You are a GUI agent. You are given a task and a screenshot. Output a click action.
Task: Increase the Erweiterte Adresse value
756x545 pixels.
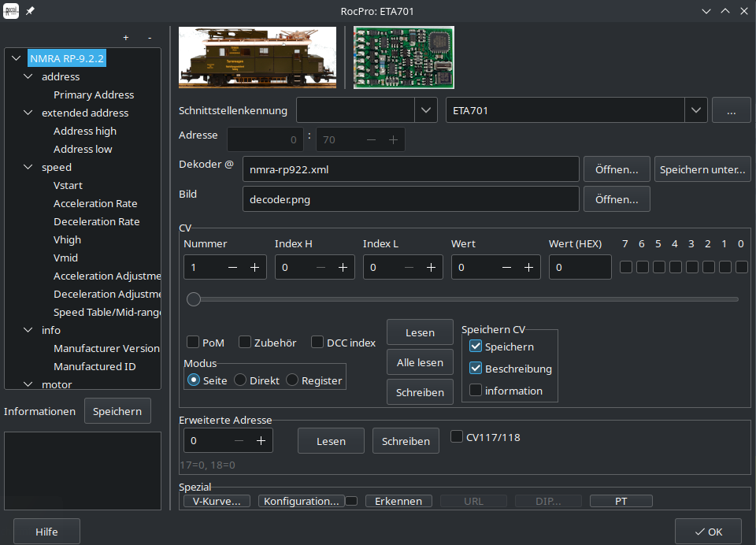261,441
